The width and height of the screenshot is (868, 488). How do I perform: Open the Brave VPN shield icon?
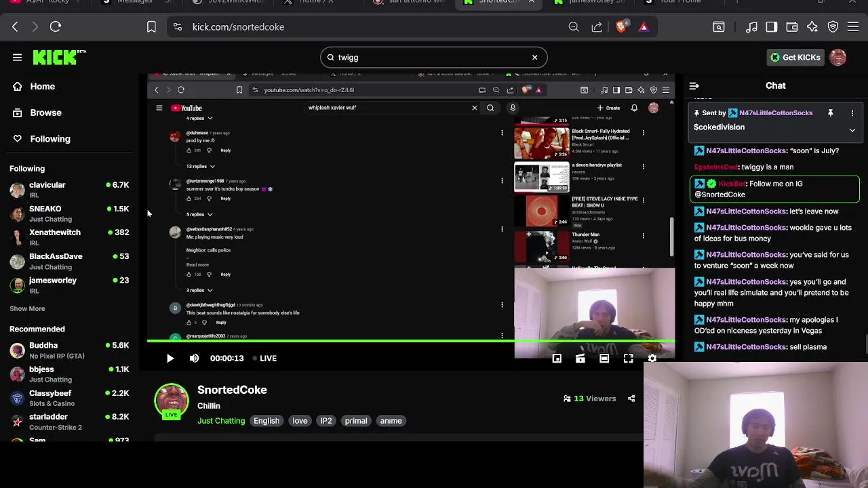[833, 27]
